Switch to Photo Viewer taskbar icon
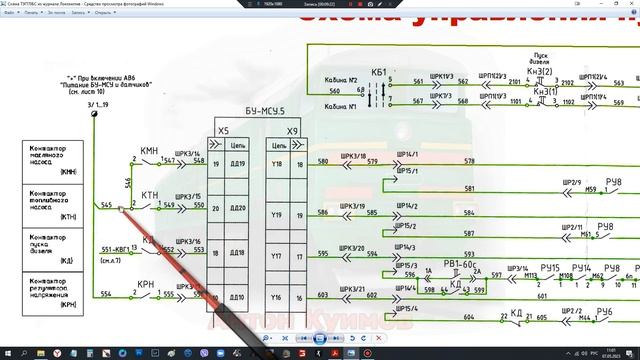This screenshot has height=360, width=640. click(x=351, y=353)
